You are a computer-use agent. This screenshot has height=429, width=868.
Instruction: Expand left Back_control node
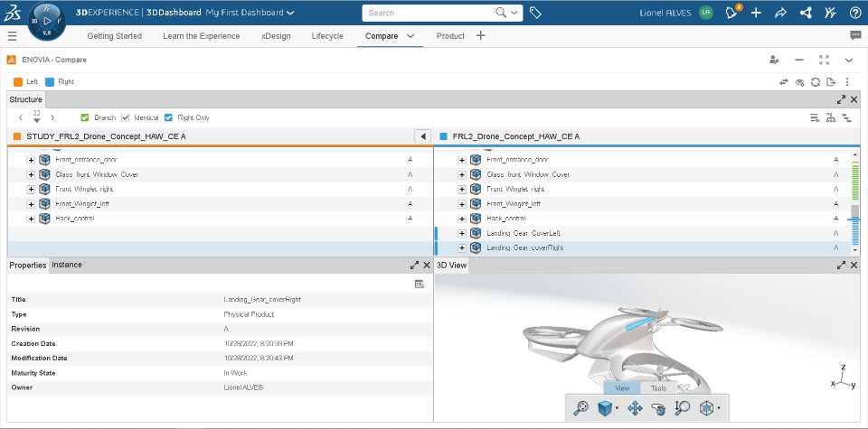point(31,219)
